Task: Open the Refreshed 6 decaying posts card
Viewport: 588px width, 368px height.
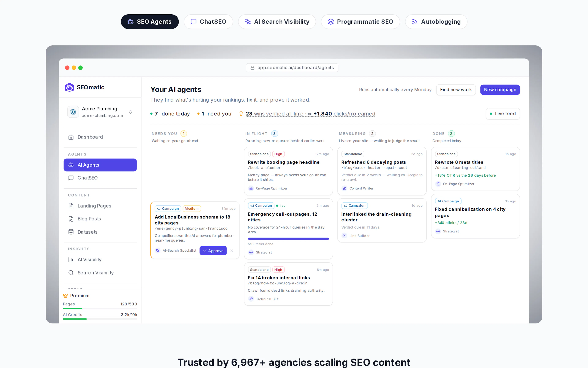Action: pyautogui.click(x=382, y=171)
